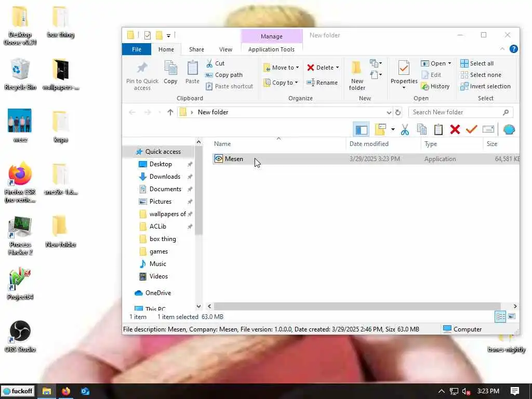Click the orange checkmark toolbar icon
532x399 pixels.
coord(472,129)
